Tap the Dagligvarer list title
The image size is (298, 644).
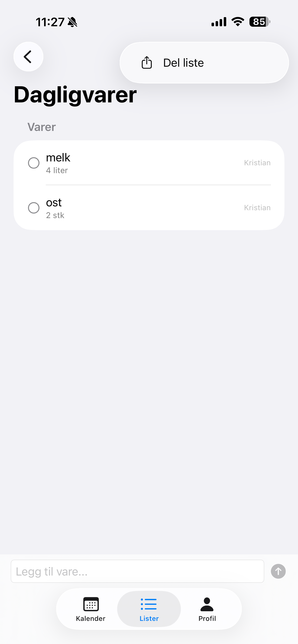coord(75,95)
